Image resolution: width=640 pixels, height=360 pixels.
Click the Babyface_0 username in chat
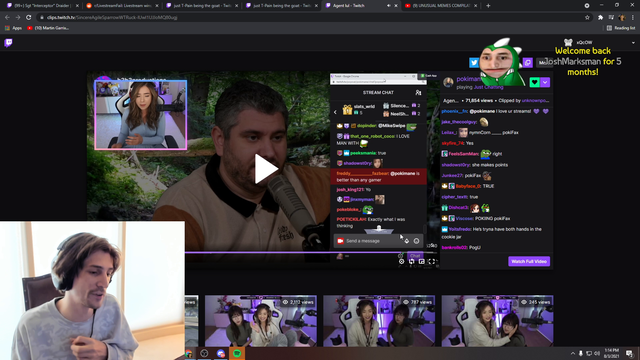point(468,186)
